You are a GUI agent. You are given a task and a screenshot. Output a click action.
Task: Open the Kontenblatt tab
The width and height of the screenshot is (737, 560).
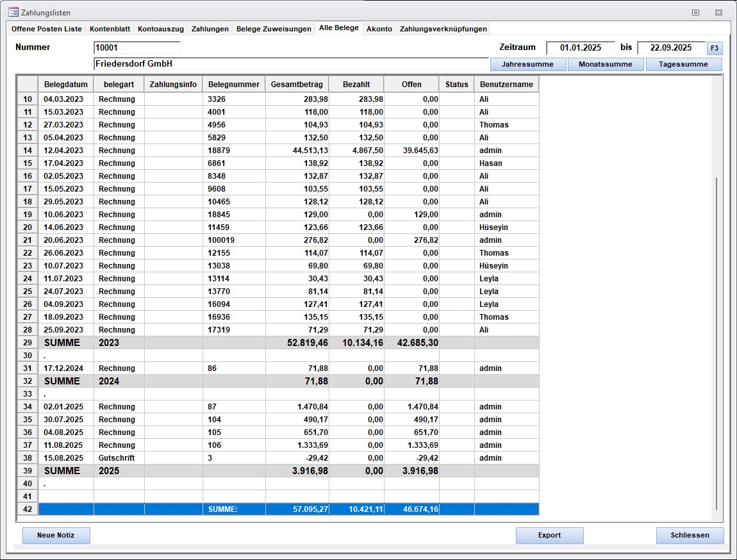click(110, 29)
